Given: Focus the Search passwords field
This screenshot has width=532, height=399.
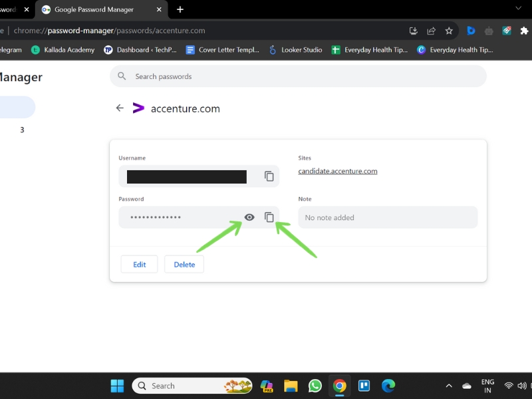Looking at the screenshot, I should click(298, 76).
